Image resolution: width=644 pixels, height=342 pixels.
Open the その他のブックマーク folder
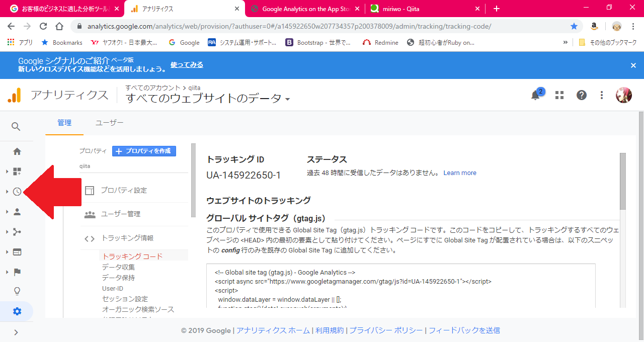pos(608,43)
